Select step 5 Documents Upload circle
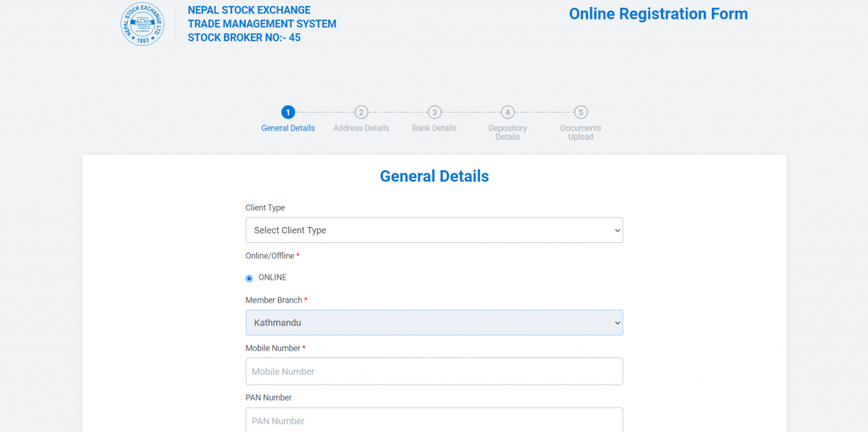The height and width of the screenshot is (432, 868). pyautogui.click(x=581, y=113)
